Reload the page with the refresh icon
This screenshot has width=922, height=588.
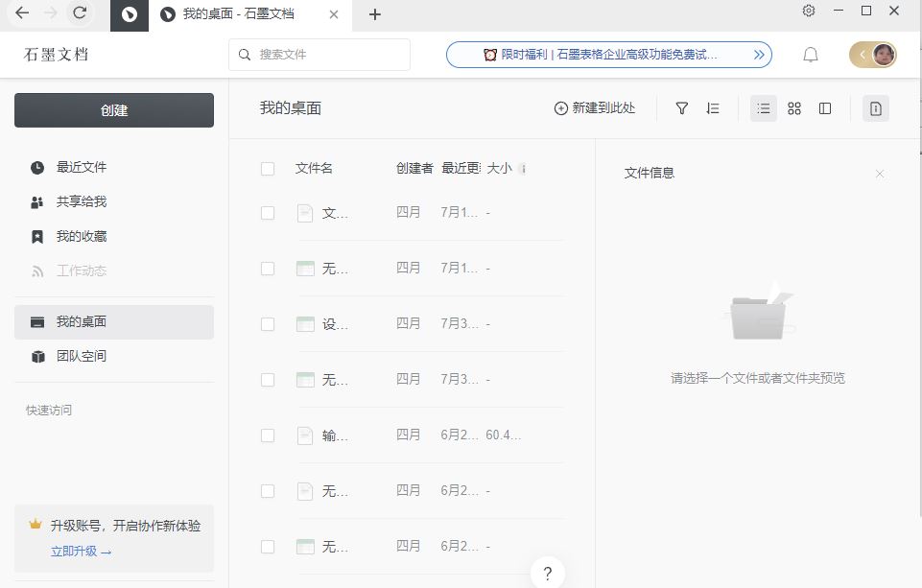pyautogui.click(x=80, y=12)
